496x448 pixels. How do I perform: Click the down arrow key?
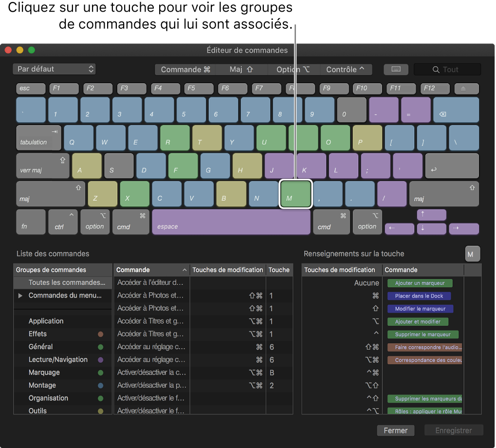[x=431, y=229]
